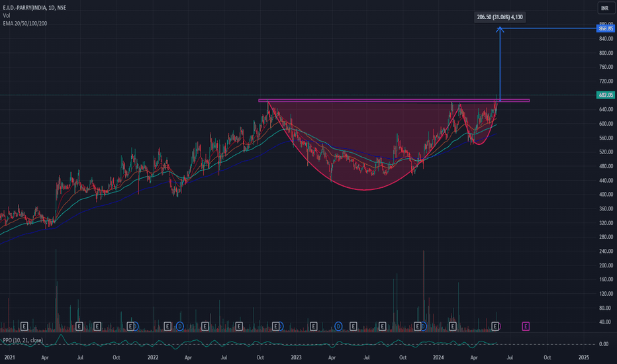617x364 pixels.
Task: Open E marker between Jul 2023 and Oct 2023
Action: pyautogui.click(x=382, y=326)
